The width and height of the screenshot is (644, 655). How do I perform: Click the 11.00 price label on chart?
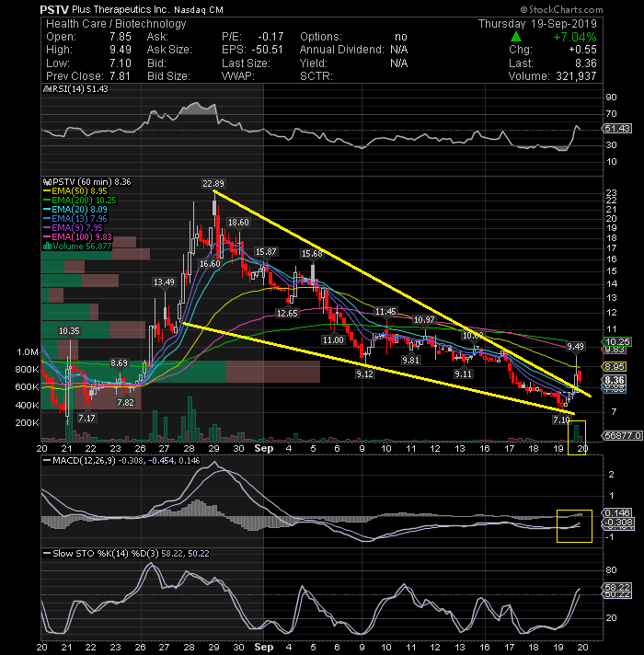point(333,340)
